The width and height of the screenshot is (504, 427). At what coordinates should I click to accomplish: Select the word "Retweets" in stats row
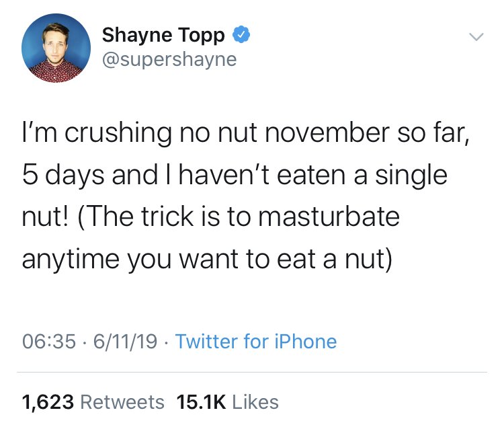click(122, 402)
